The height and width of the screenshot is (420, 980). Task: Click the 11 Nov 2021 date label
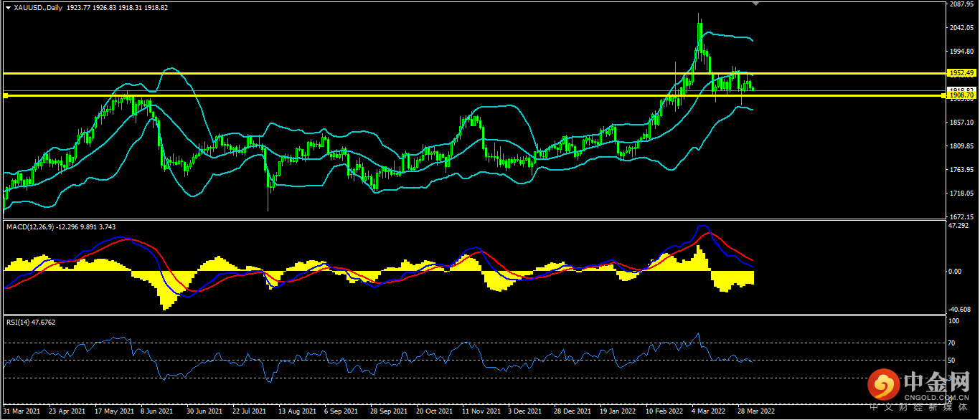pos(481,412)
